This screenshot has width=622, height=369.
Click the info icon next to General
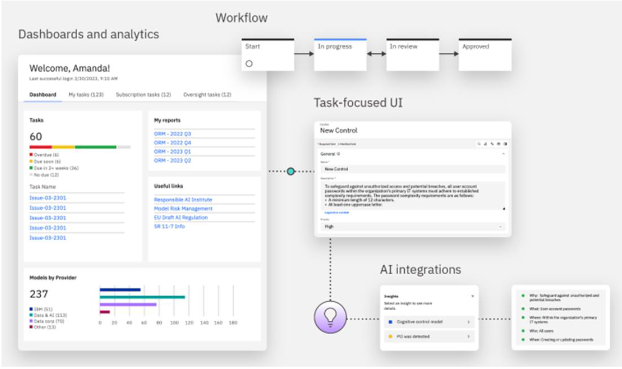click(x=338, y=154)
